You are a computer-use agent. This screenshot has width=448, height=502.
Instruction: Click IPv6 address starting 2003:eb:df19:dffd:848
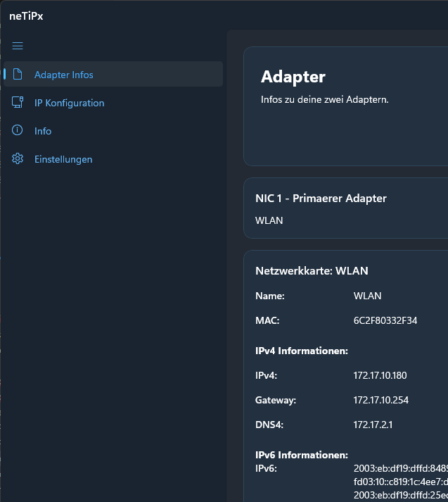pos(401,468)
